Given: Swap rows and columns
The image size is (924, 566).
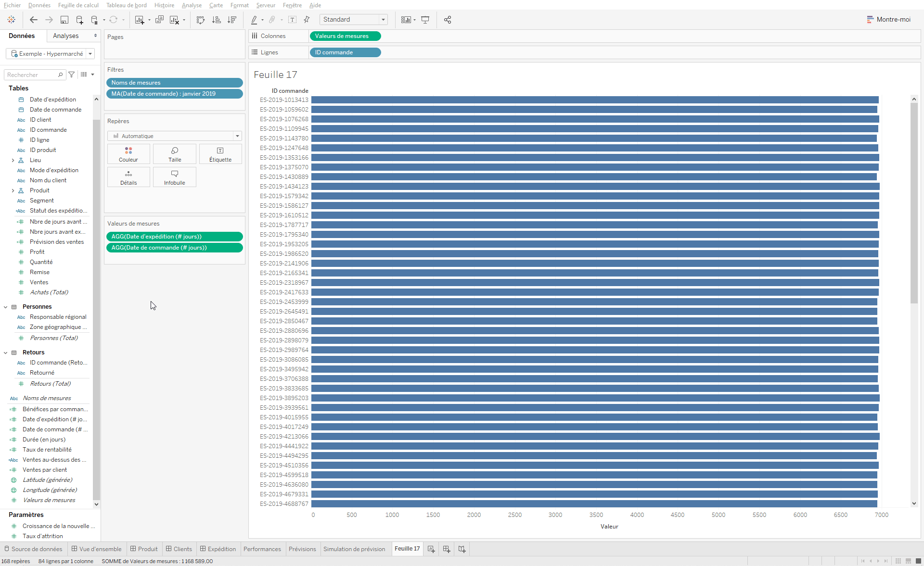Looking at the screenshot, I should 201,20.
